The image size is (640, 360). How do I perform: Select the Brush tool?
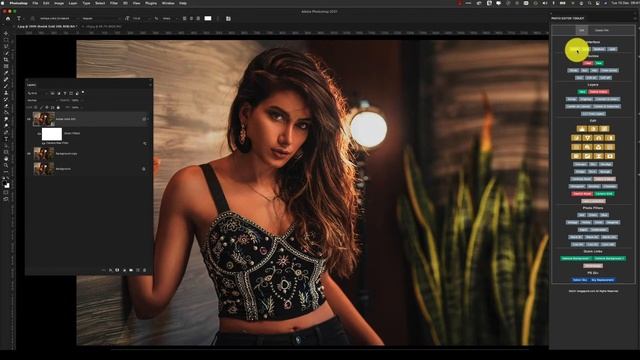point(6,86)
